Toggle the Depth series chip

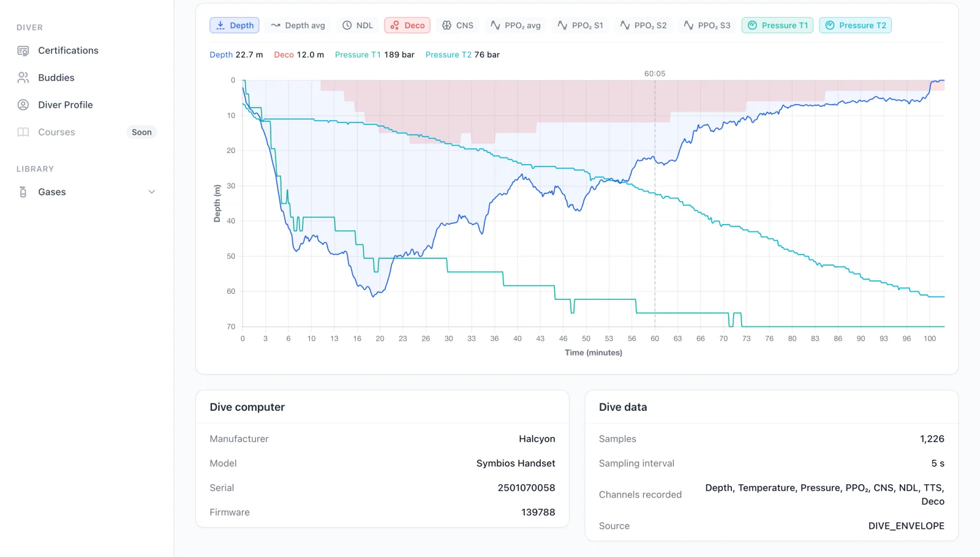[x=235, y=25]
